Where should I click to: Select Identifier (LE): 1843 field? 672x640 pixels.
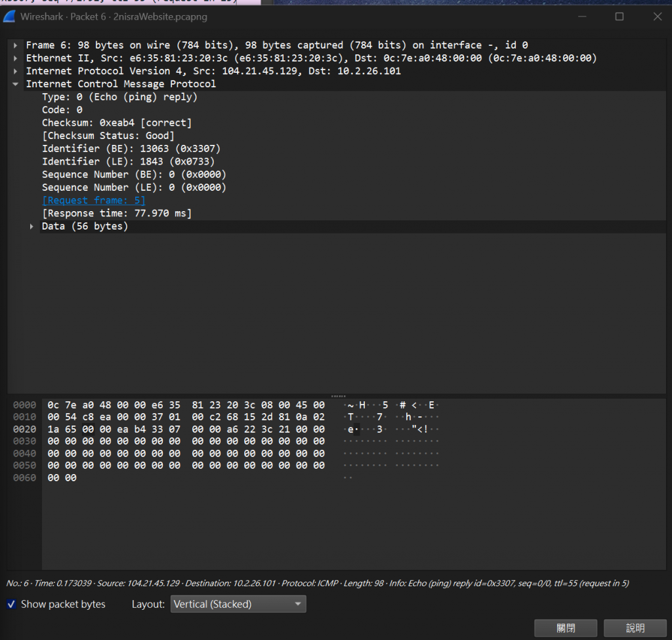point(128,161)
